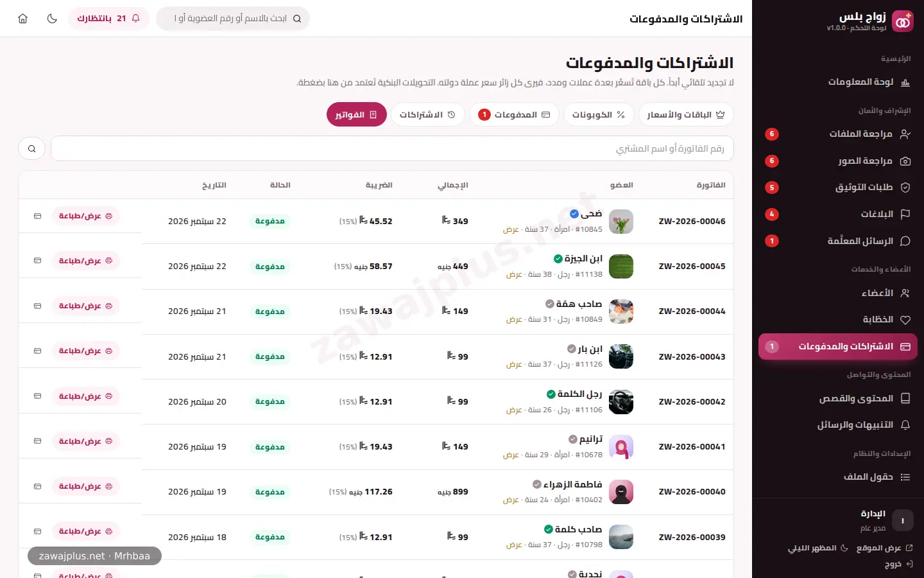Switch to the الباقات والأسعار tab
Image resolution: width=924 pixels, height=578 pixels.
[686, 115]
